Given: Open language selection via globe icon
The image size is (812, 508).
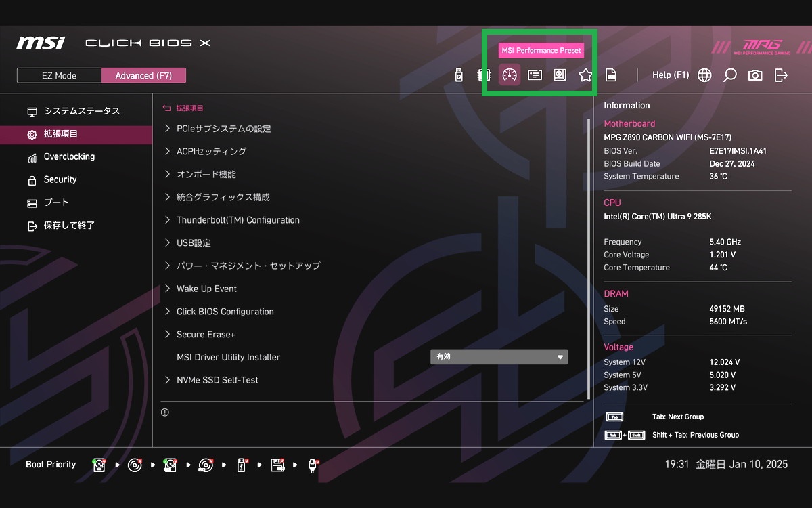Looking at the screenshot, I should (x=704, y=75).
